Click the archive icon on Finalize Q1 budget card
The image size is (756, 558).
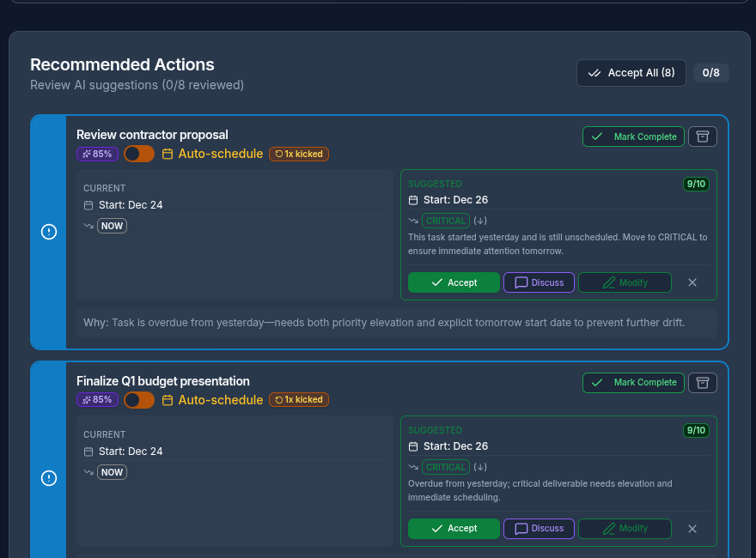702,383
